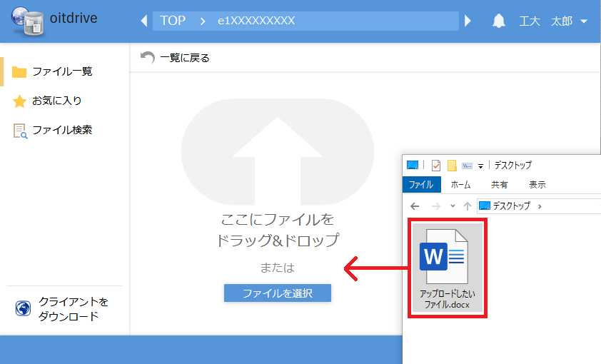Viewport: 601px width, 364px height.
Task: Click the New Folder quick access icon
Action: click(x=452, y=166)
